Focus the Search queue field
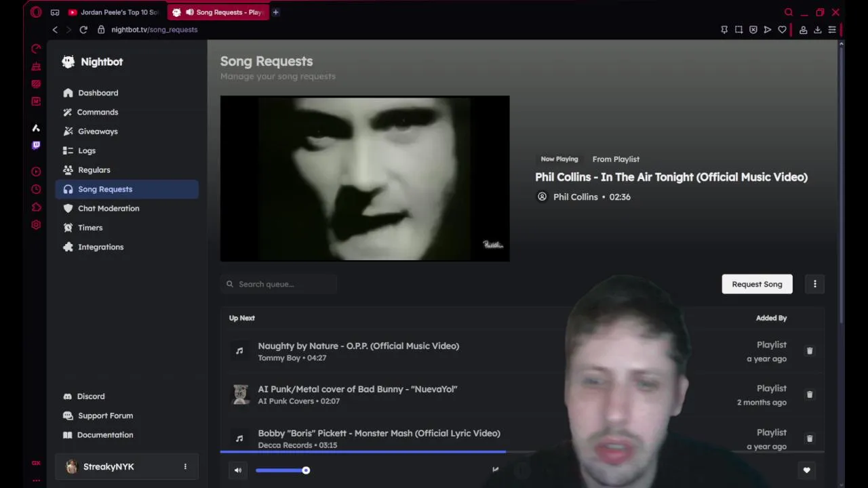Image resolution: width=868 pixels, height=488 pixels. (279, 284)
